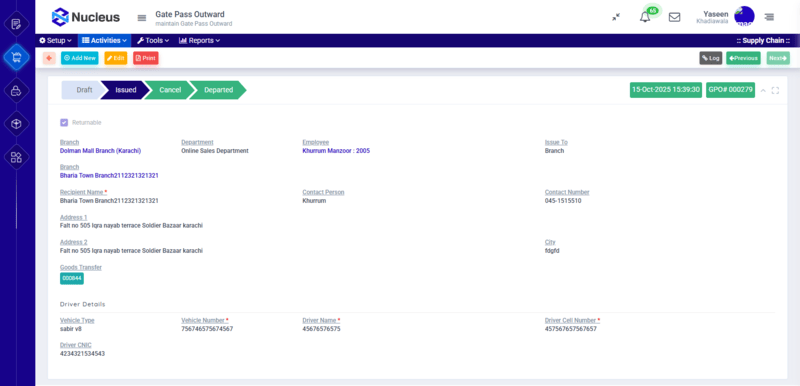
Task: Expand the card to fullscreen icon
Action: pyautogui.click(x=775, y=90)
